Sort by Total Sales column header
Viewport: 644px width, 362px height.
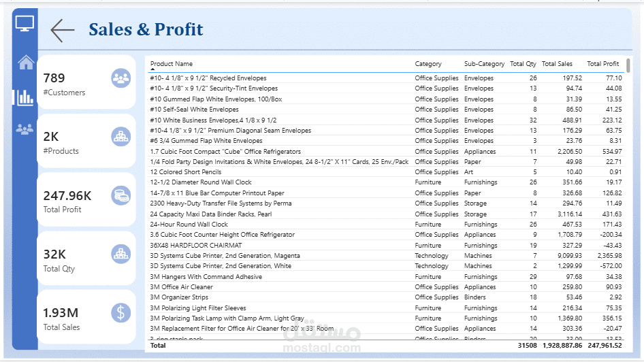click(x=557, y=63)
